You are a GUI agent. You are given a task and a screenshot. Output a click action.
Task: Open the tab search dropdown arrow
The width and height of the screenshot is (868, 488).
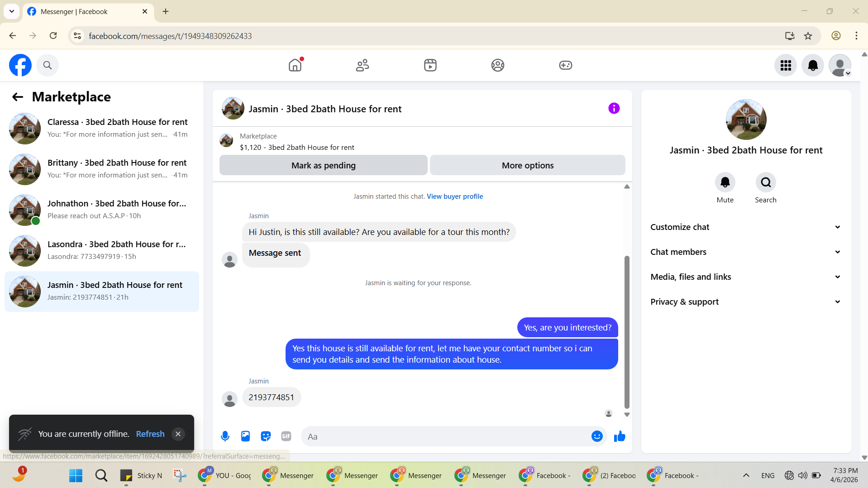tap(12, 11)
